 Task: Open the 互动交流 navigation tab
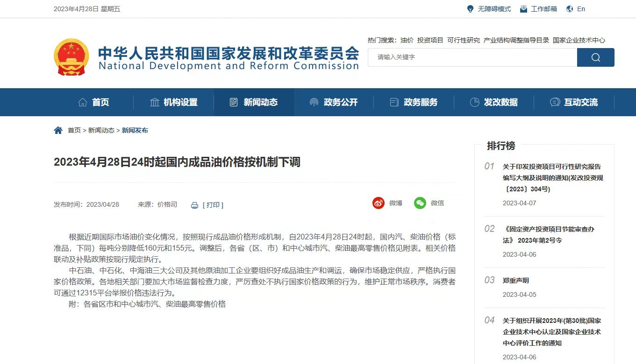tap(574, 102)
